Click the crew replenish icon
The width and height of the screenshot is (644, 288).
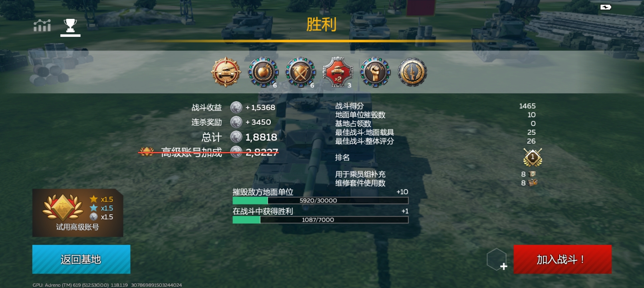point(532,174)
